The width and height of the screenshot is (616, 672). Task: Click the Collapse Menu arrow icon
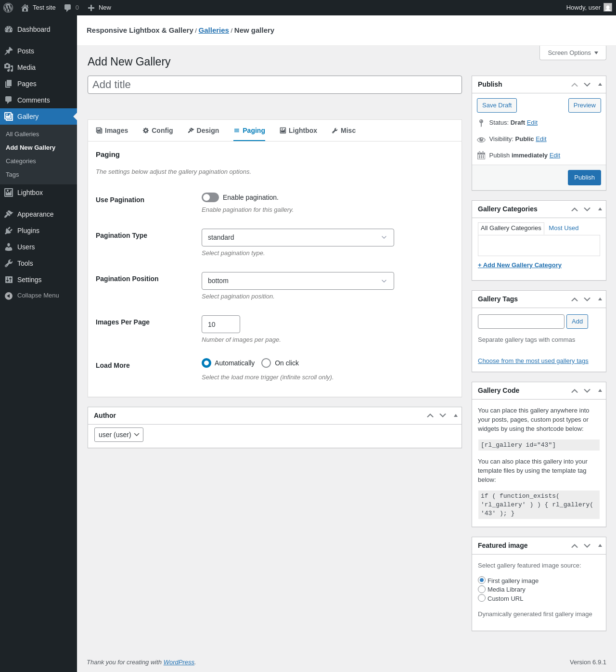coord(9,296)
